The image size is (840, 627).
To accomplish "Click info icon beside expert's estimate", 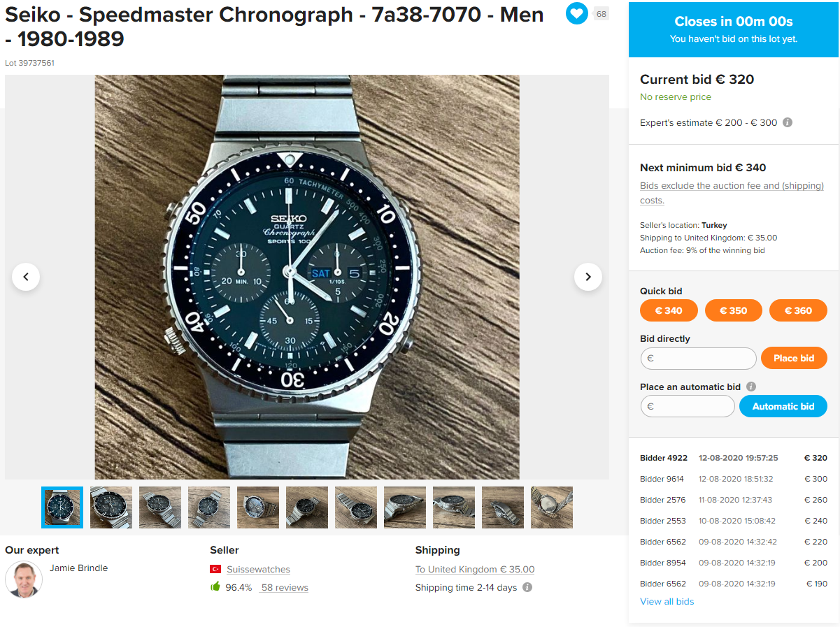I will click(x=787, y=122).
